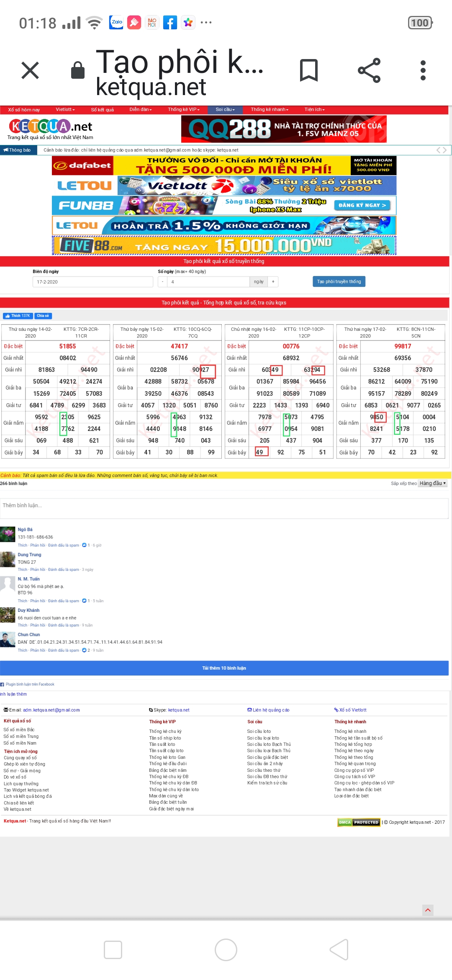Open the Sổ kết quả menu item

point(103,110)
